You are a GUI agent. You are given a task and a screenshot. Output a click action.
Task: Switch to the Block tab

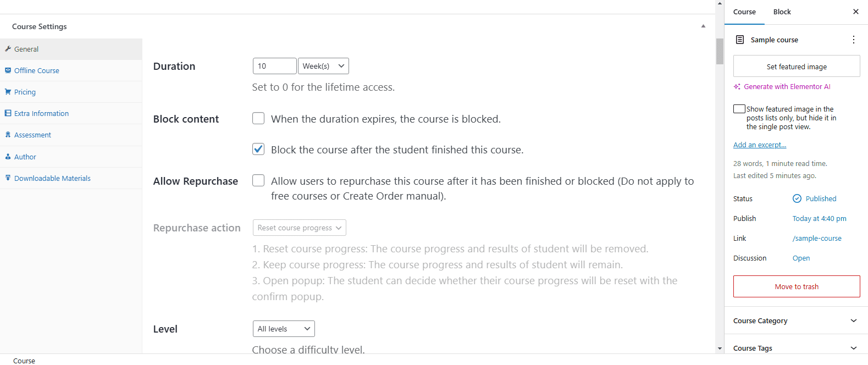coord(782,12)
